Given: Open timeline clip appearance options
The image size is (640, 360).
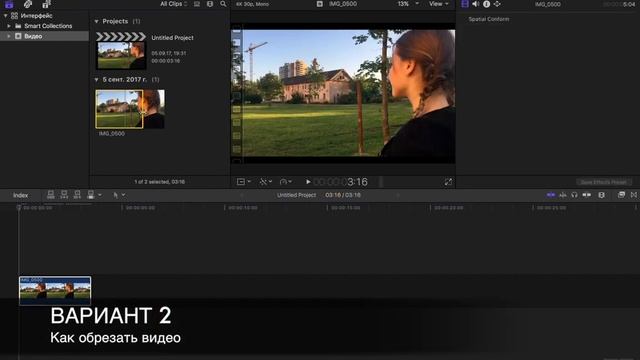Looking at the screenshot, I should point(601,196).
